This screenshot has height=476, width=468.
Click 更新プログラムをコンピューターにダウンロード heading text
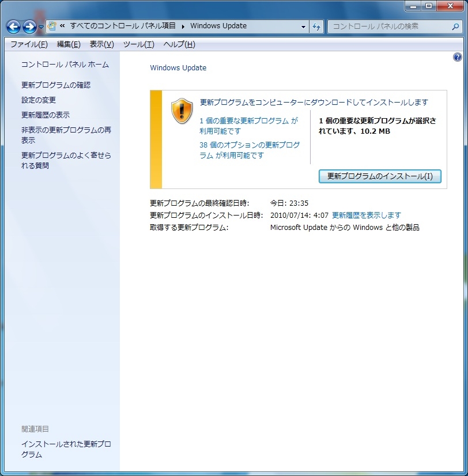314,103
